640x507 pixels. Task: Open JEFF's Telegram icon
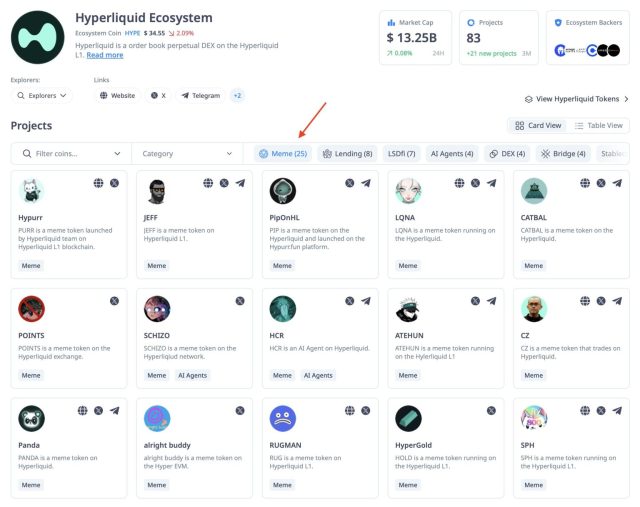pos(240,183)
